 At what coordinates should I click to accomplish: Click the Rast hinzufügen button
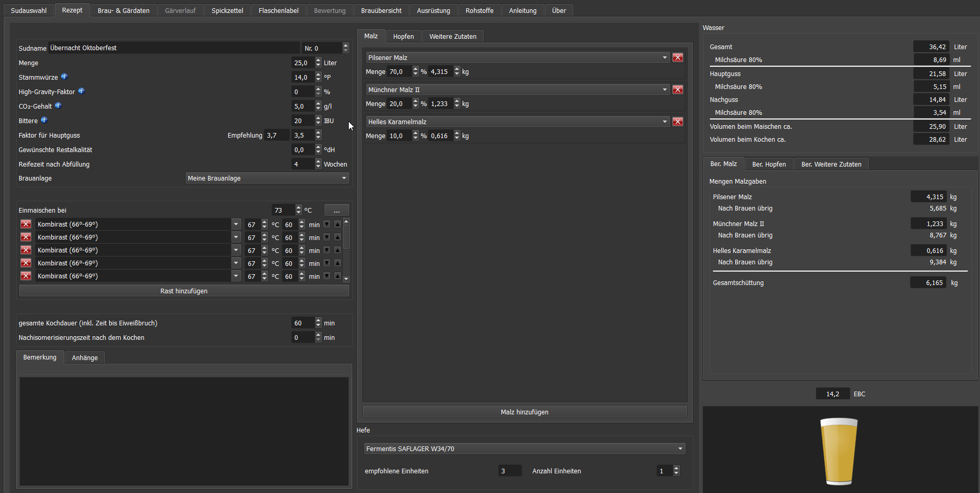pyautogui.click(x=184, y=291)
